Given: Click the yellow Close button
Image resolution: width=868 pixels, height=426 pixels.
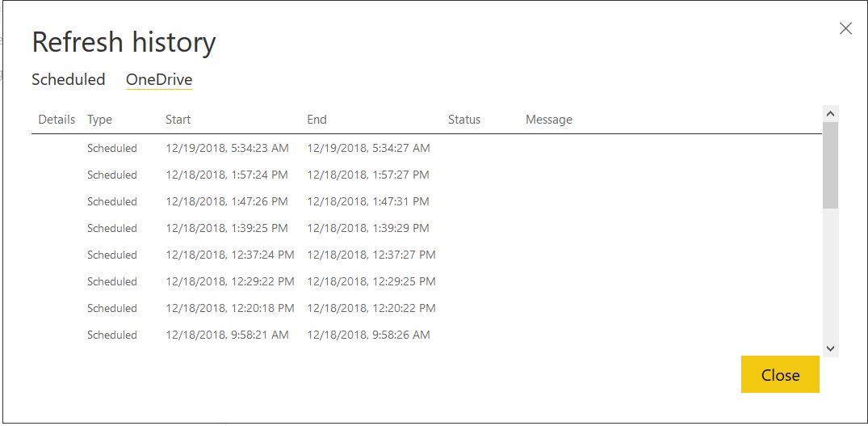Looking at the screenshot, I should tap(780, 374).
